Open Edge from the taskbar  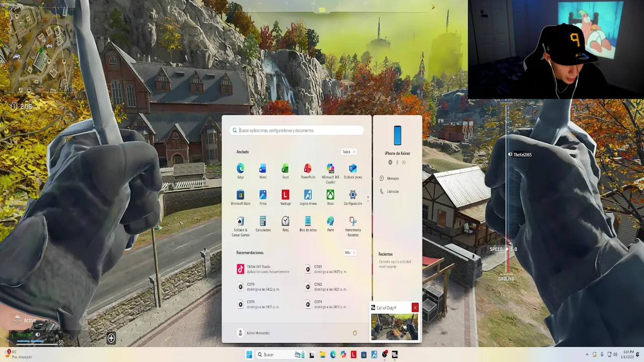(333, 354)
